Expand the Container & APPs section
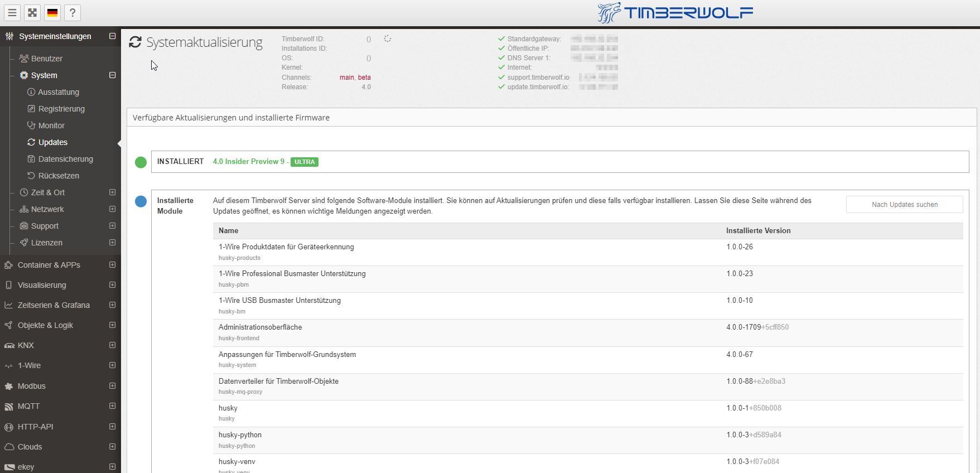The image size is (980, 473). 112,265
